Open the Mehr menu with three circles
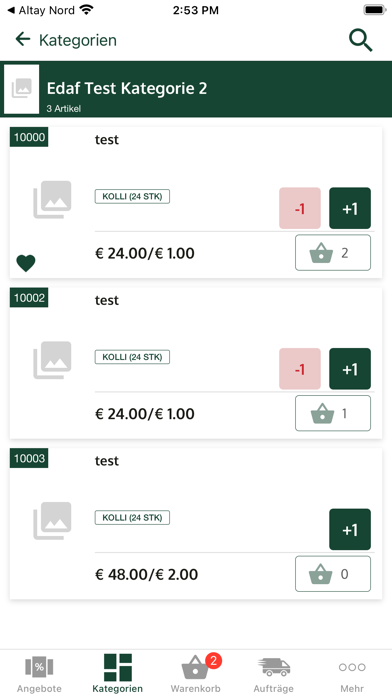 pyautogui.click(x=352, y=673)
